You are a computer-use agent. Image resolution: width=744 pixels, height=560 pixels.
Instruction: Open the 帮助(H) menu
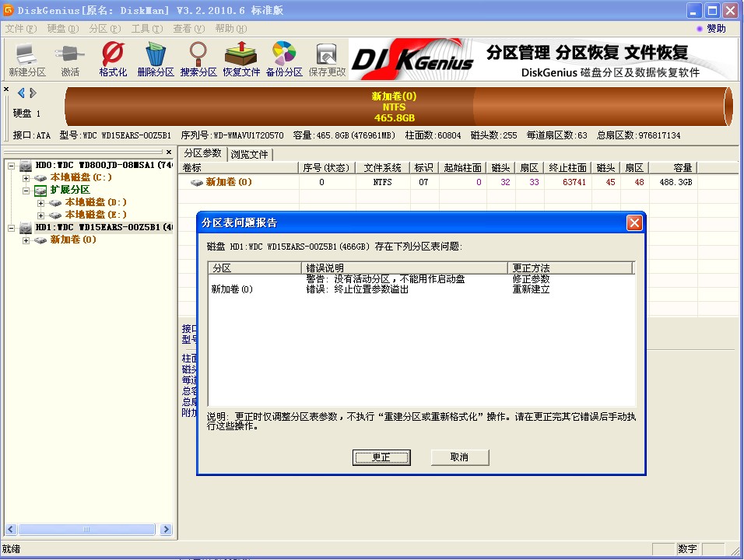pyautogui.click(x=231, y=29)
